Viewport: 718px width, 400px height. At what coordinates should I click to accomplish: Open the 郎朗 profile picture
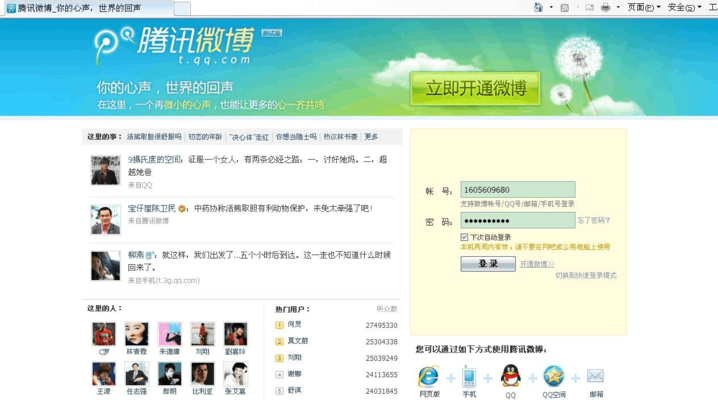tap(169, 374)
